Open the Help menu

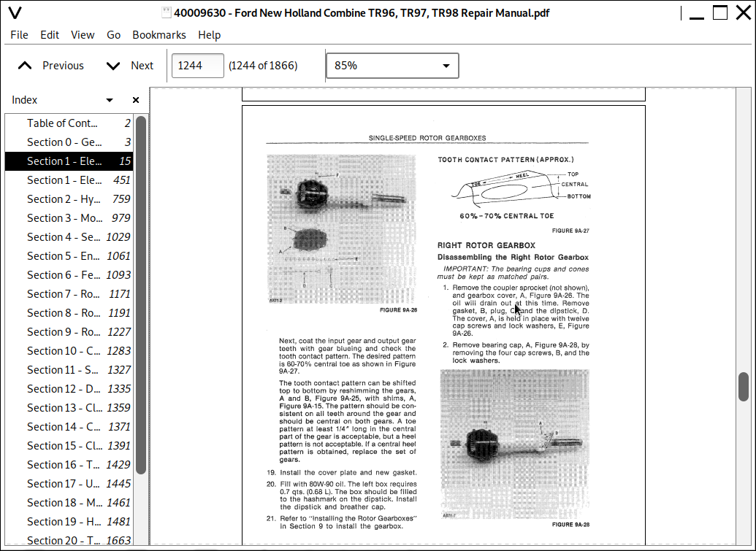coord(209,35)
